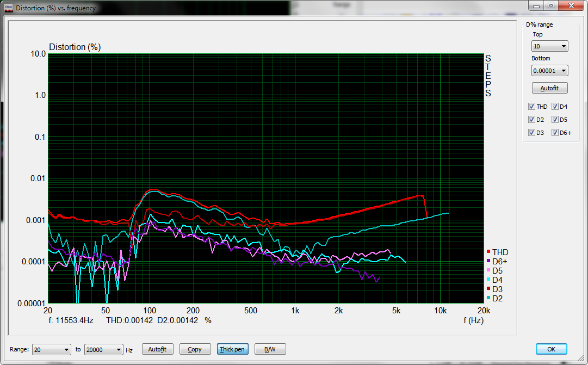Click the red THD legend swatch
Viewport: 588px width, 365px height.
coord(488,252)
